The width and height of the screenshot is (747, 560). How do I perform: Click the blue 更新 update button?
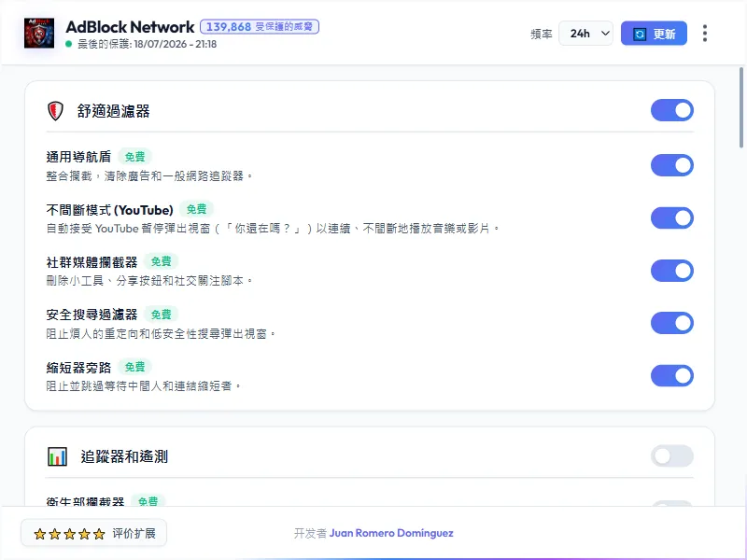654,34
